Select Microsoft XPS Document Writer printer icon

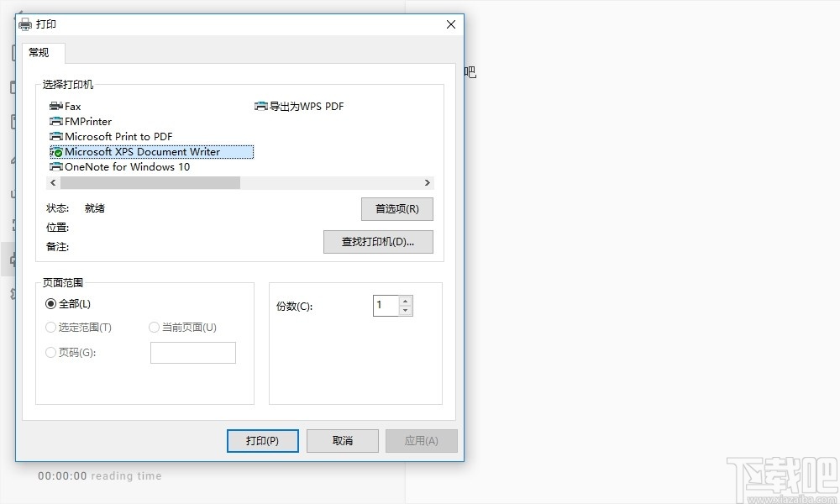(55, 151)
